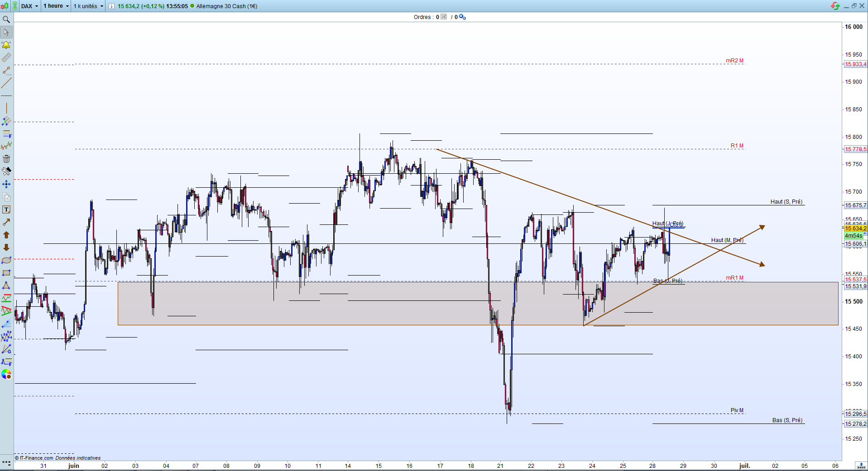Click the 'mR2 M' level label
868x471 pixels.
(x=734, y=61)
